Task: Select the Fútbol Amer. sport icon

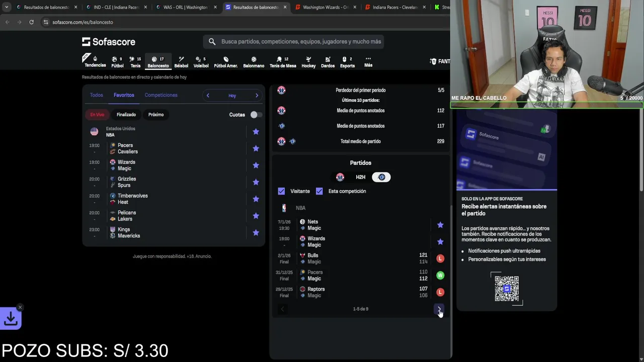Action: (226, 62)
